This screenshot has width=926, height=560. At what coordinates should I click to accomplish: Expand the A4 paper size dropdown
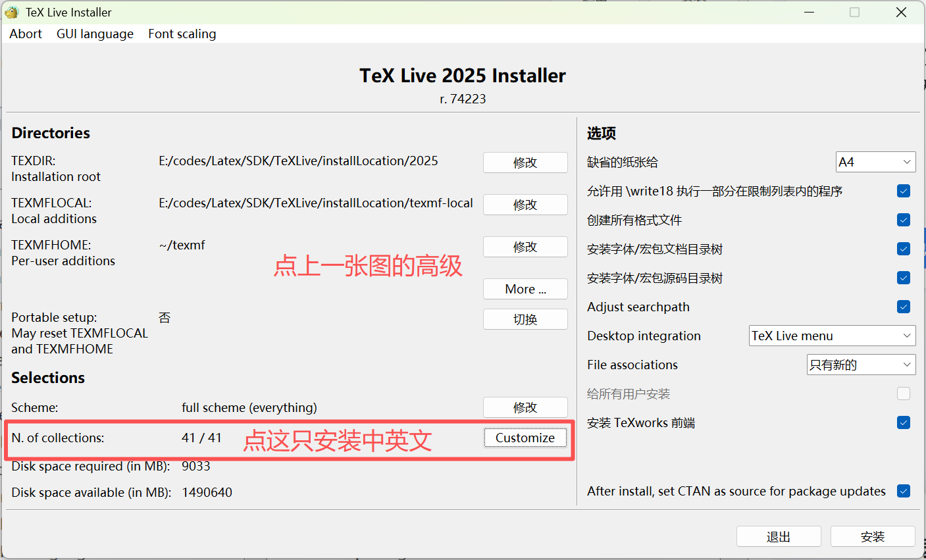pyautogui.click(x=875, y=162)
